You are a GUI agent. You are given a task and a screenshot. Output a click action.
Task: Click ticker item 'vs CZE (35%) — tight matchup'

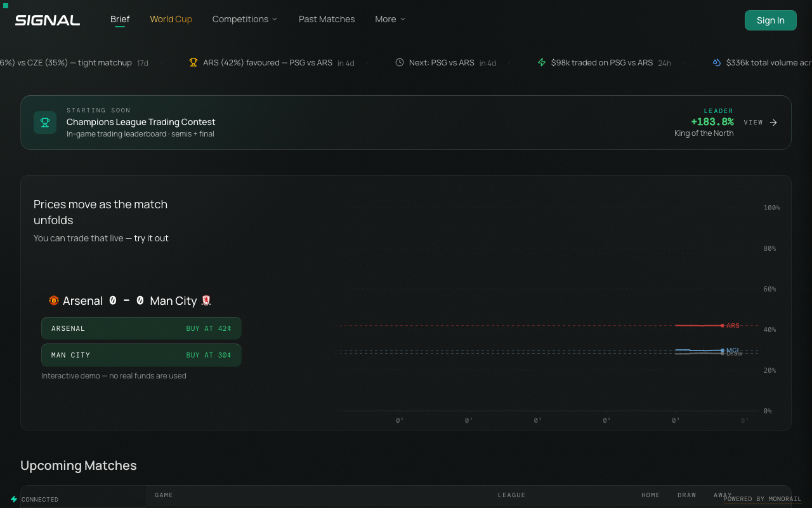(x=74, y=62)
